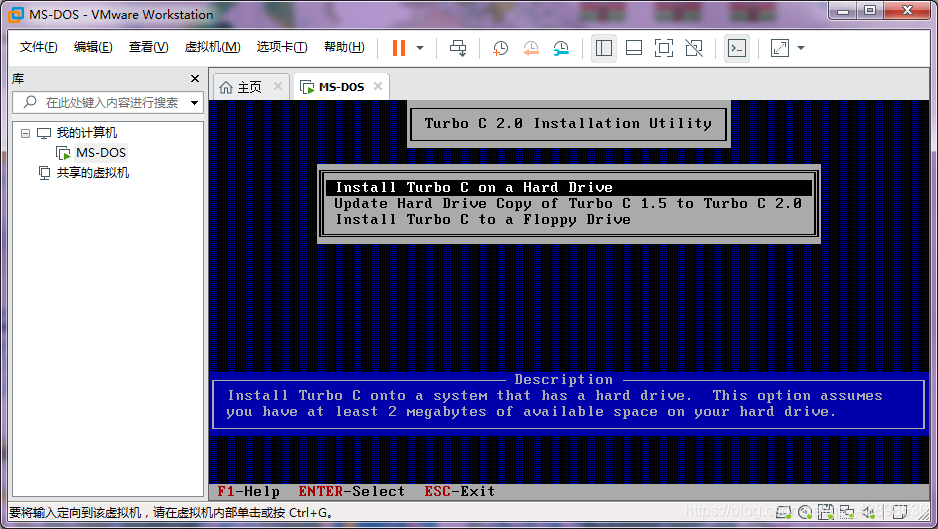Toggle the thumbnail bar view icon
The height and width of the screenshot is (529, 938).
pyautogui.click(x=634, y=48)
